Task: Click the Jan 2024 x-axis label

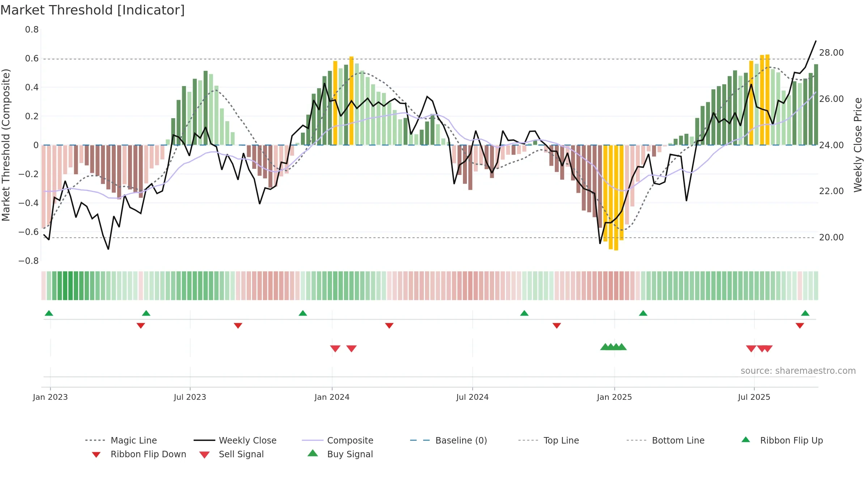Action: click(332, 397)
